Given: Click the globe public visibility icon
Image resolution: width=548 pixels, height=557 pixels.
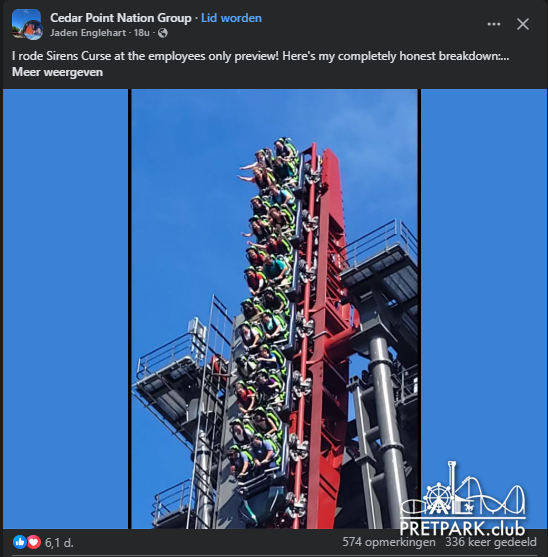Looking at the screenshot, I should (x=163, y=33).
